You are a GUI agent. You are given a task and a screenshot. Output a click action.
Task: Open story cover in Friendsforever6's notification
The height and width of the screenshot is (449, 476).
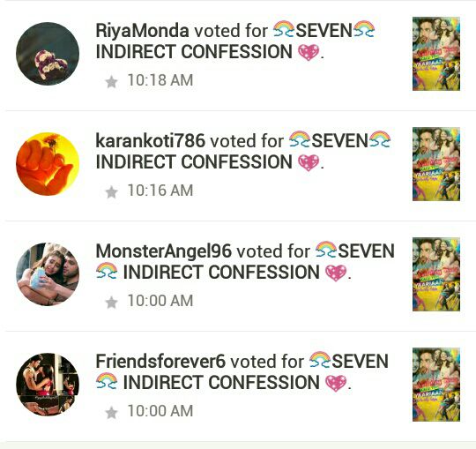coord(436,385)
